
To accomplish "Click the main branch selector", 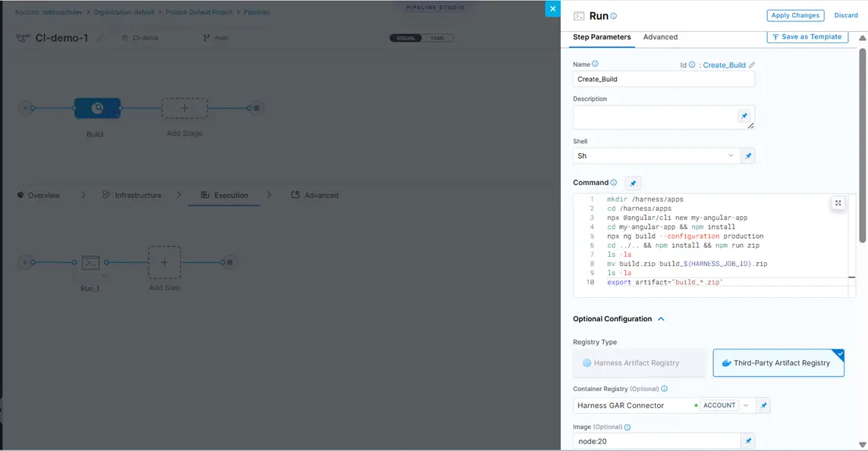I will click(216, 38).
